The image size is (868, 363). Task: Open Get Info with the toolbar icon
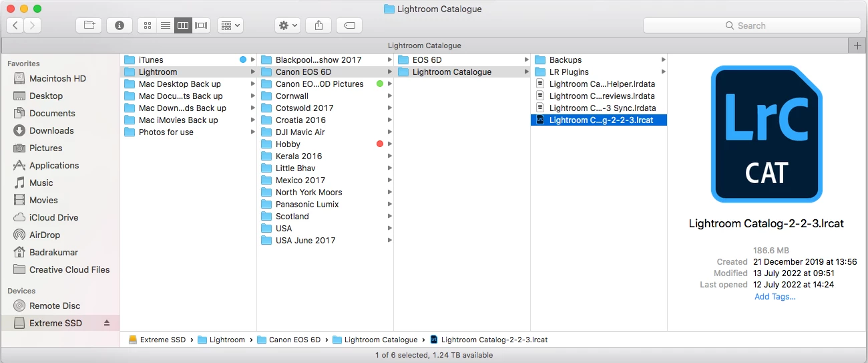click(120, 25)
